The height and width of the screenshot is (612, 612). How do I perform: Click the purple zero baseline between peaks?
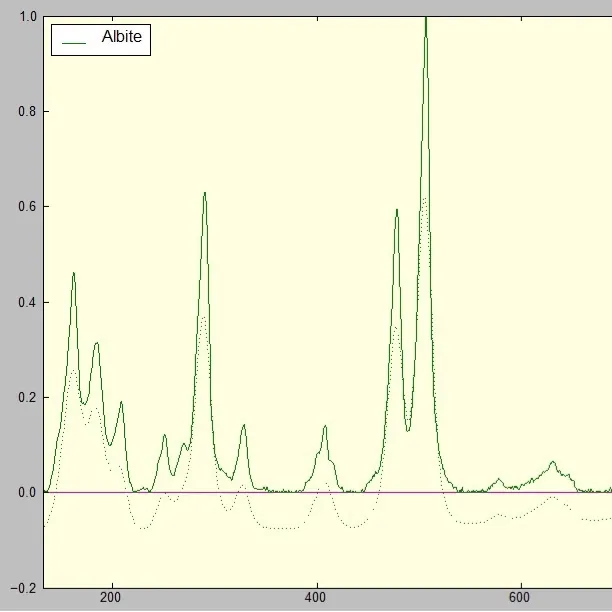coord(281,493)
